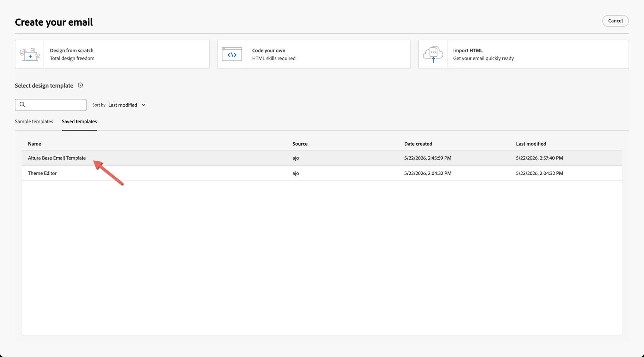Choose the Code your own option
Screen dimensions: 644x357
(314, 54)
